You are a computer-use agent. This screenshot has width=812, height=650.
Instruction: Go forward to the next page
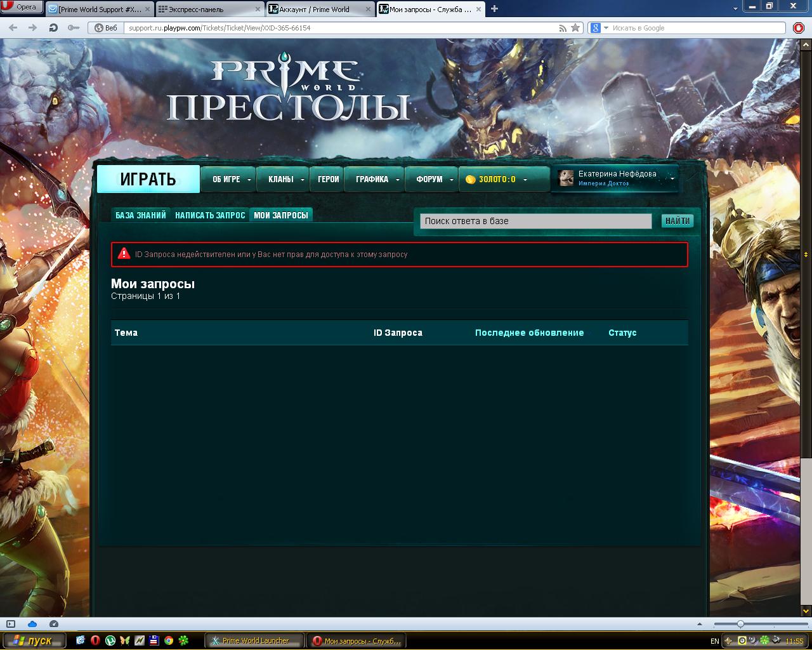tap(32, 28)
